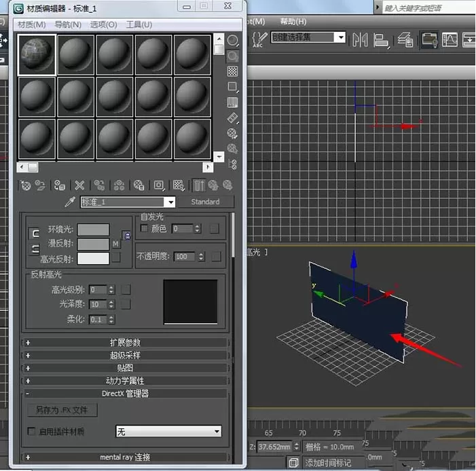Click the 另存为 .FX 文件 button
The image size is (476, 471).
click(x=62, y=411)
